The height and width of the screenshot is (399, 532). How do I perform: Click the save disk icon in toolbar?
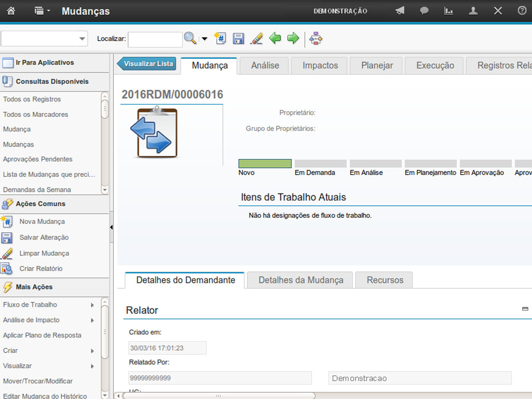238,38
